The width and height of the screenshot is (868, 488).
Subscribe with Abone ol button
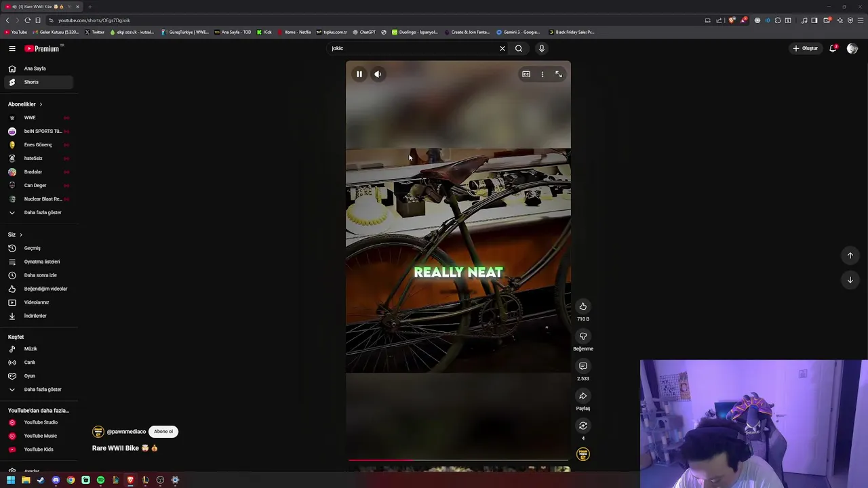(163, 432)
